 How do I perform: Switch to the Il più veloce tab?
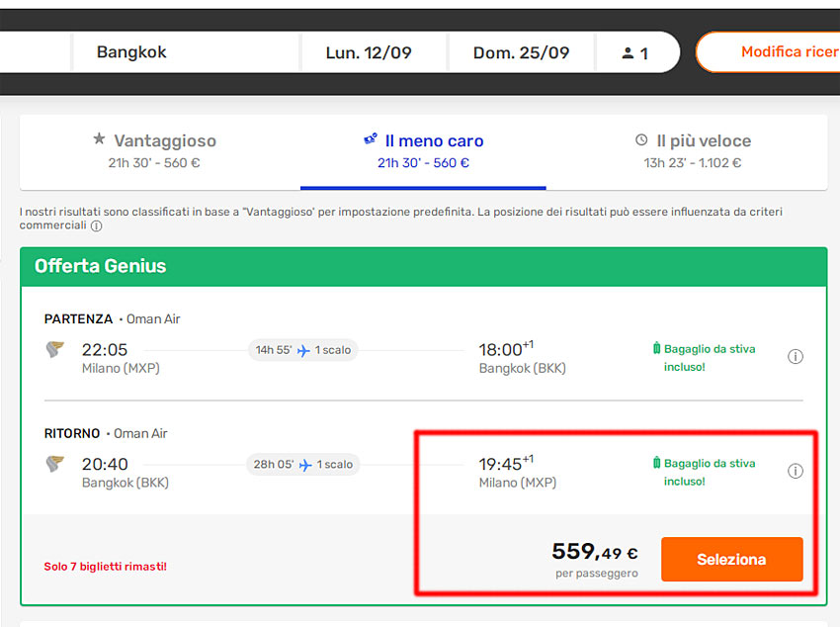693,150
